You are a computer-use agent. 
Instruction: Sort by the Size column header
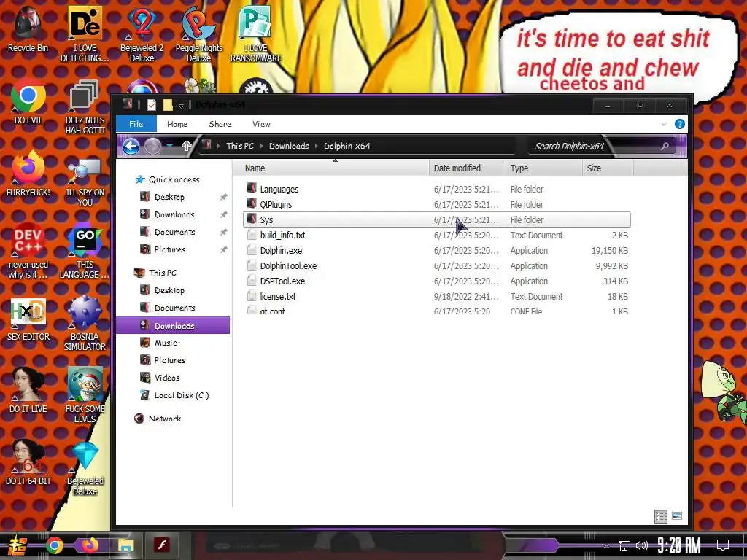(x=608, y=168)
